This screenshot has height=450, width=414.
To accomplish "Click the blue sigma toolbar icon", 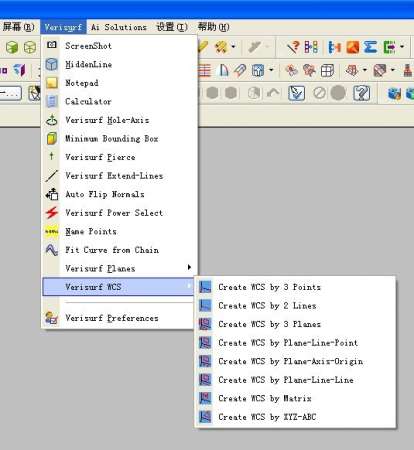I will coord(370,47).
